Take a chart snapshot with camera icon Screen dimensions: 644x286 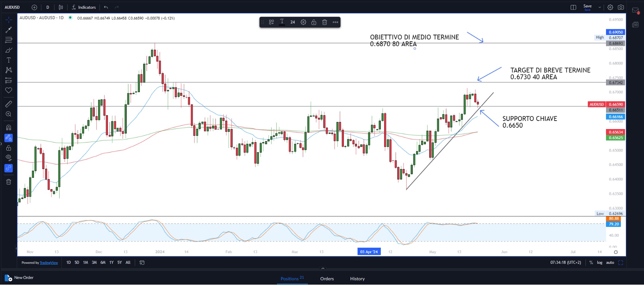pyautogui.click(x=621, y=7)
